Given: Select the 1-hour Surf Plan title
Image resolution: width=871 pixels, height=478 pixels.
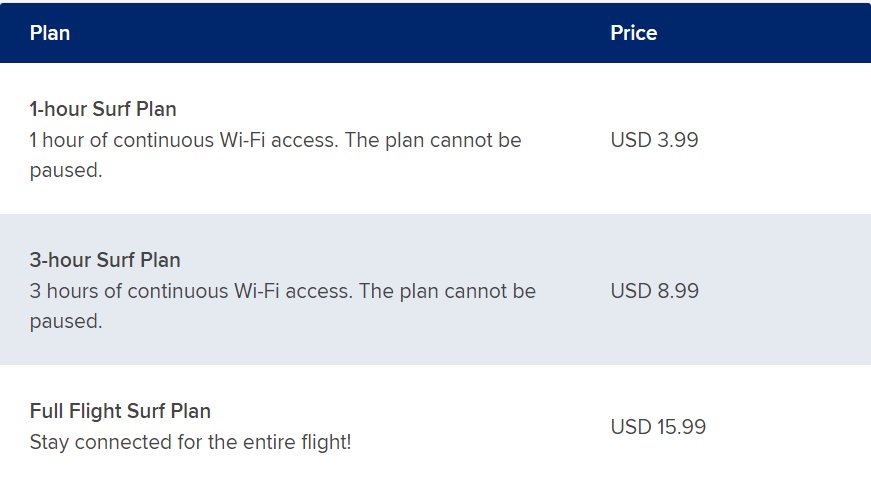Looking at the screenshot, I should [x=103, y=109].
